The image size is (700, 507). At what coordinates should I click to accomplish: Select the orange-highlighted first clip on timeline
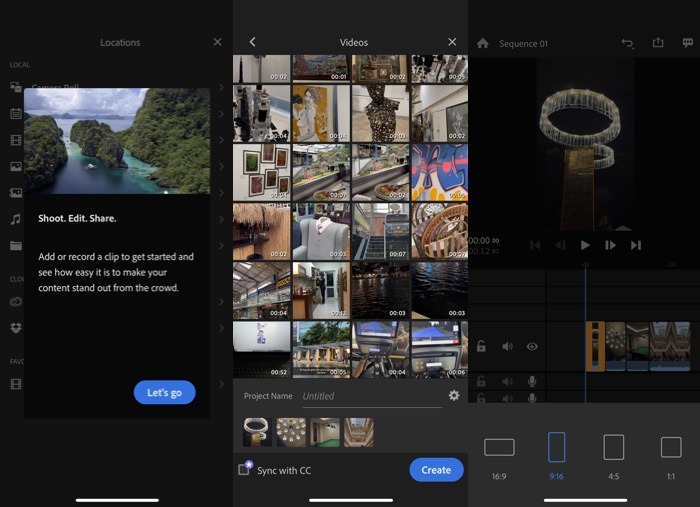[595, 346]
